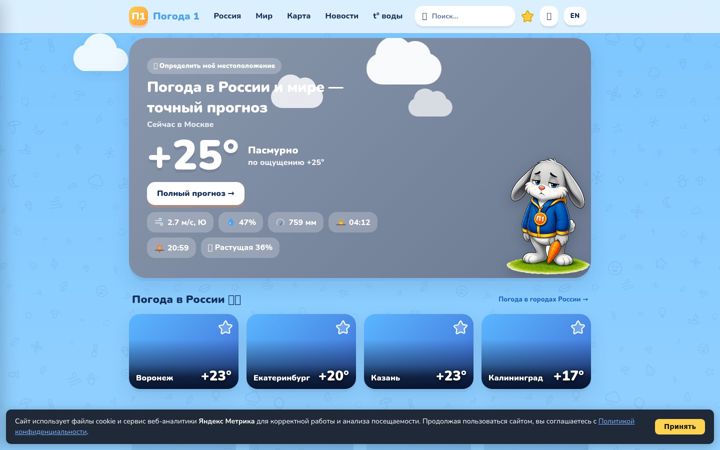Click the +25° current temperature

click(x=193, y=155)
